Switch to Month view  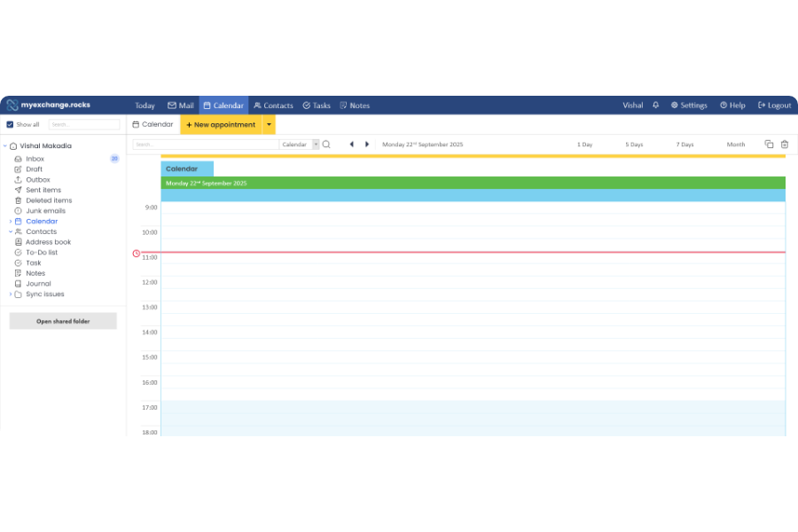pyautogui.click(x=736, y=145)
